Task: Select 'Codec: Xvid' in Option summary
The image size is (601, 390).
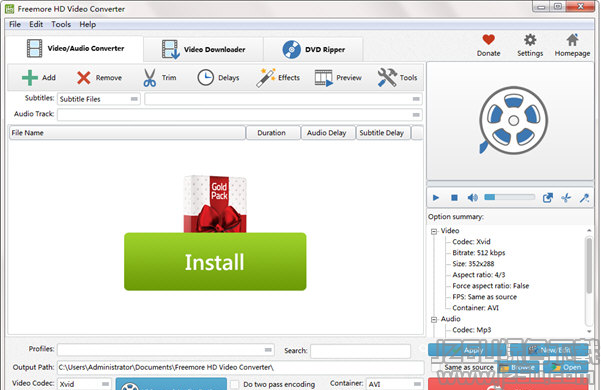Action: pyautogui.click(x=471, y=242)
